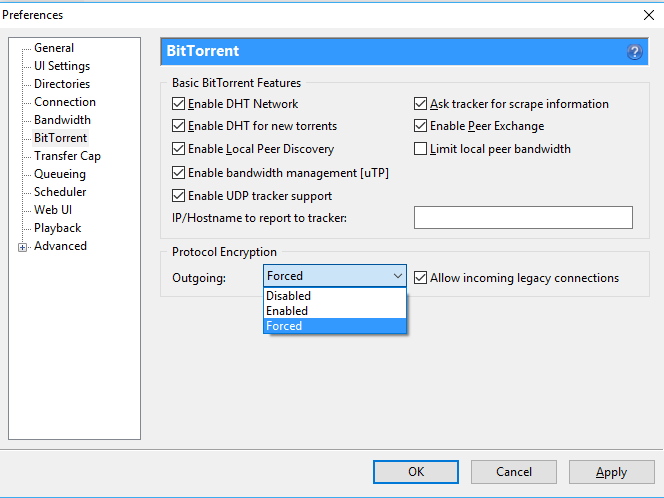
Task: Toggle Enable DHT Network checkbox
Action: pyautogui.click(x=178, y=104)
